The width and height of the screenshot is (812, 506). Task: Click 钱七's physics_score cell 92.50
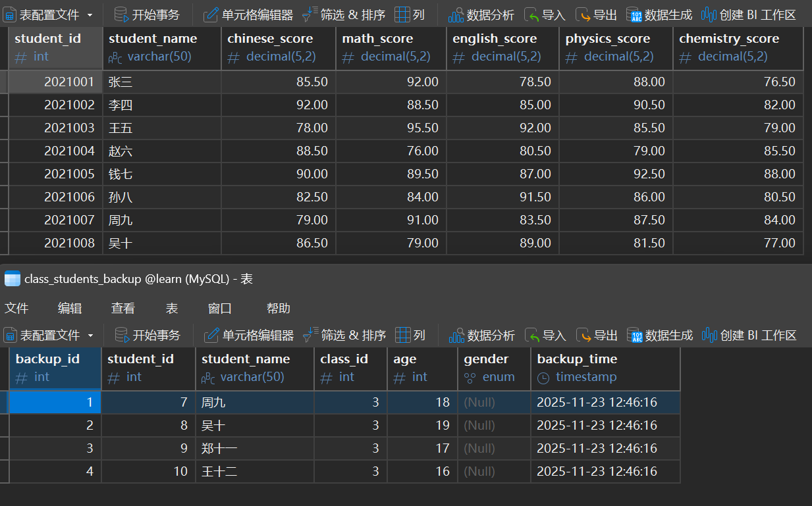tap(616, 174)
